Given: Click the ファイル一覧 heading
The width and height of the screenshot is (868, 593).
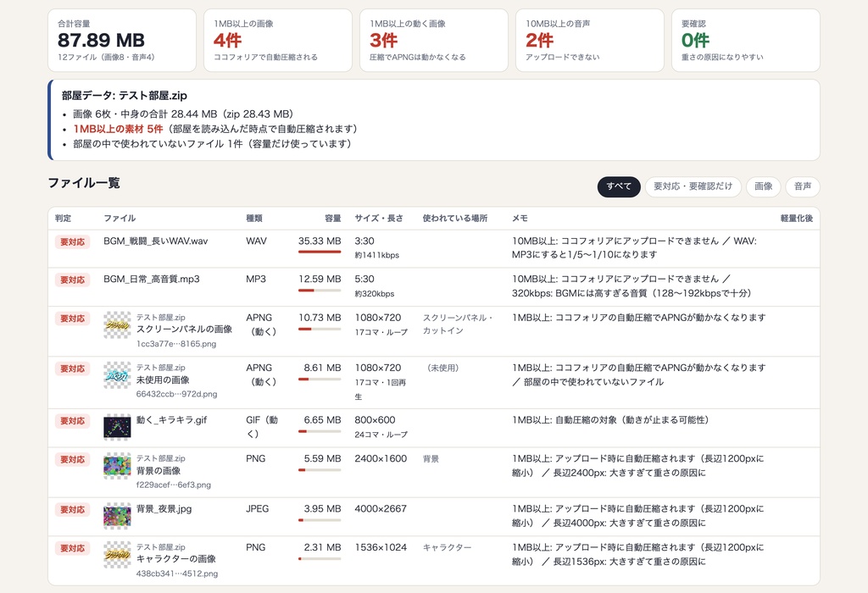Looking at the screenshot, I should coord(84,182).
